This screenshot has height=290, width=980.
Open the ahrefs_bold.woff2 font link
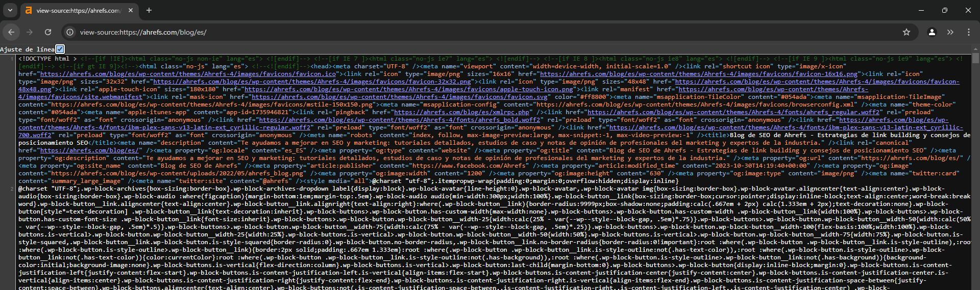coord(400,120)
